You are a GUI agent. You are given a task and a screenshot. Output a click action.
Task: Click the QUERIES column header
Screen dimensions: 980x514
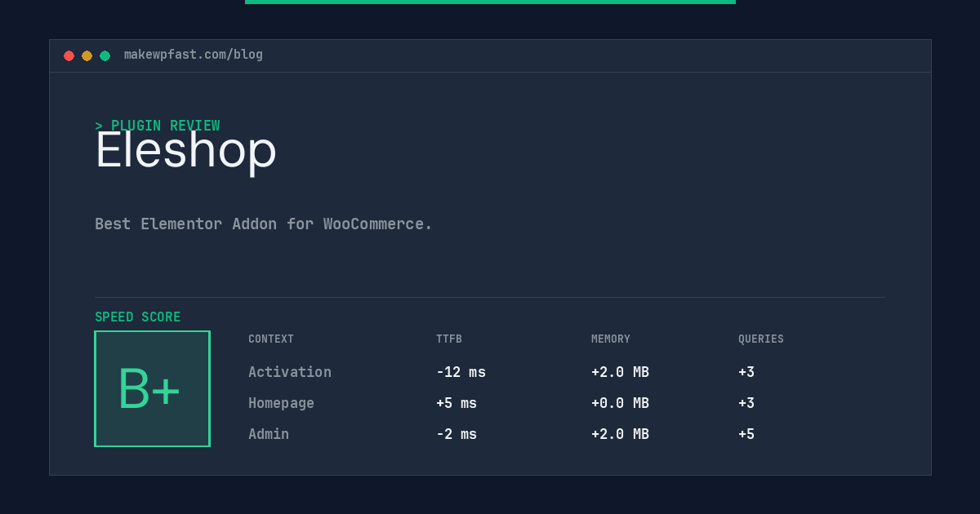point(761,339)
